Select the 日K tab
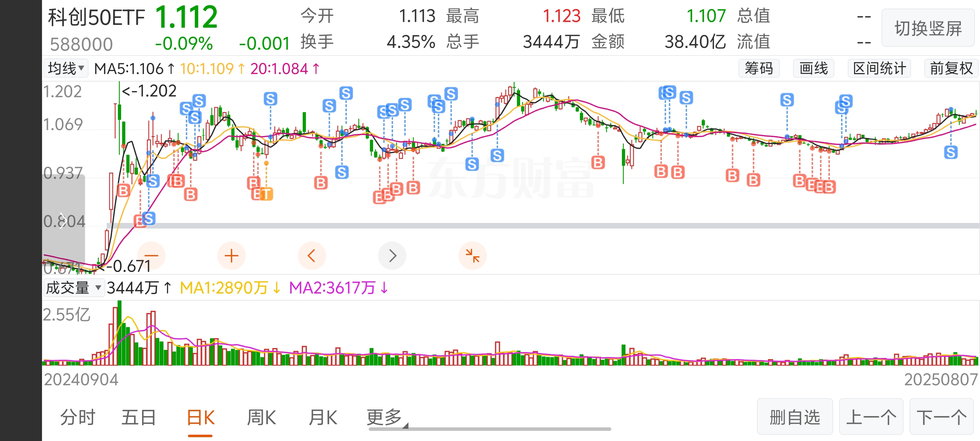Image resolution: width=980 pixels, height=441 pixels. pos(201,418)
